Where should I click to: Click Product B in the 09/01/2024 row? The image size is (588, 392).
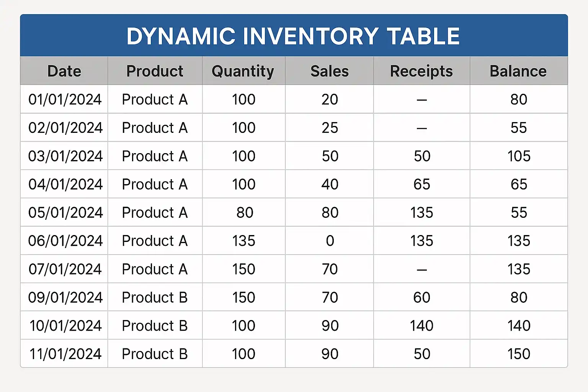tap(155, 297)
